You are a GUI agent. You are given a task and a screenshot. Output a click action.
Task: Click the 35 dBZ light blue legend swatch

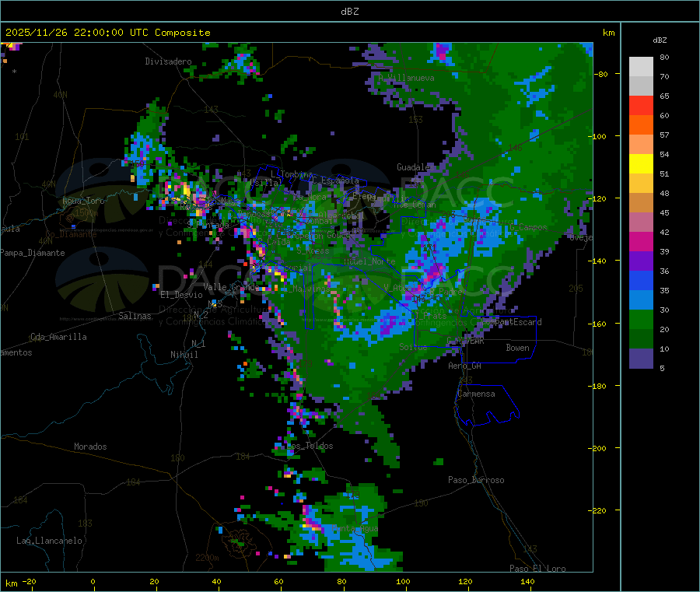click(641, 300)
